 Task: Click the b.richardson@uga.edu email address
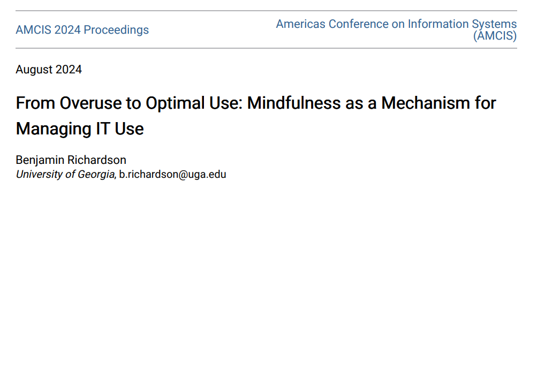pyautogui.click(x=172, y=174)
